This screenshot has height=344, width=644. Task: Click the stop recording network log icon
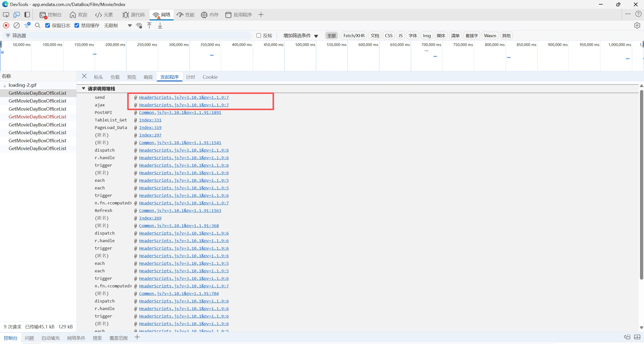click(6, 25)
